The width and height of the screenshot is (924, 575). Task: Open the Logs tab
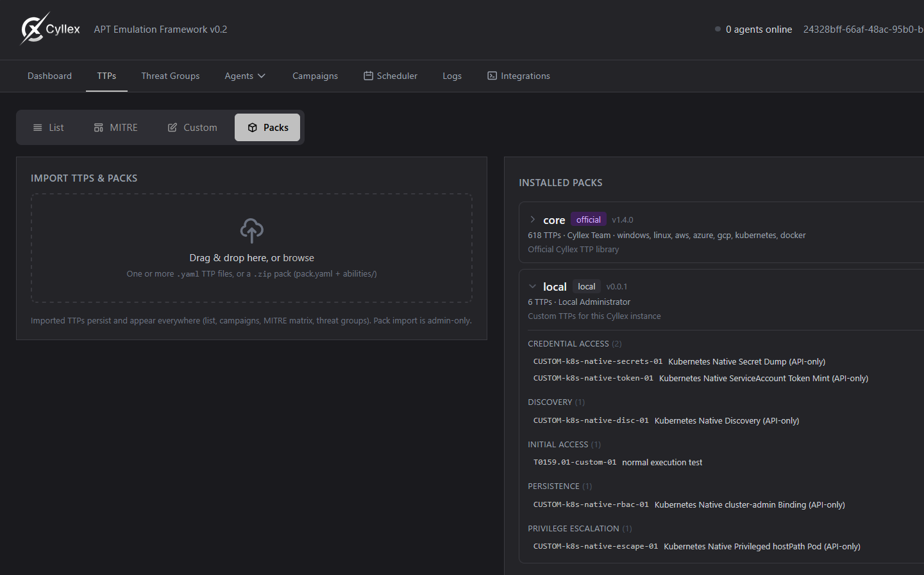point(452,76)
